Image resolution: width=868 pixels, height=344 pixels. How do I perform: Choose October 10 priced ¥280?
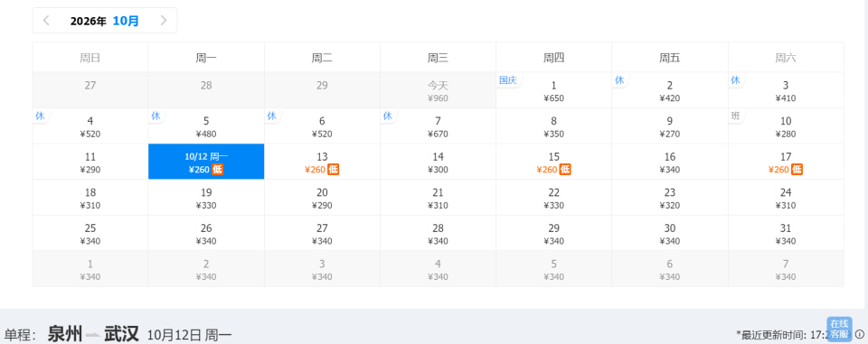pos(786,126)
